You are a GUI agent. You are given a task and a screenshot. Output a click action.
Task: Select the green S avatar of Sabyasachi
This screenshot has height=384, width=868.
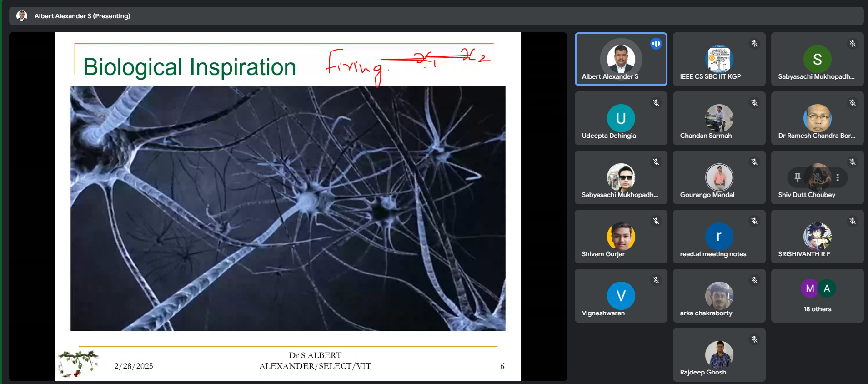coord(817,59)
